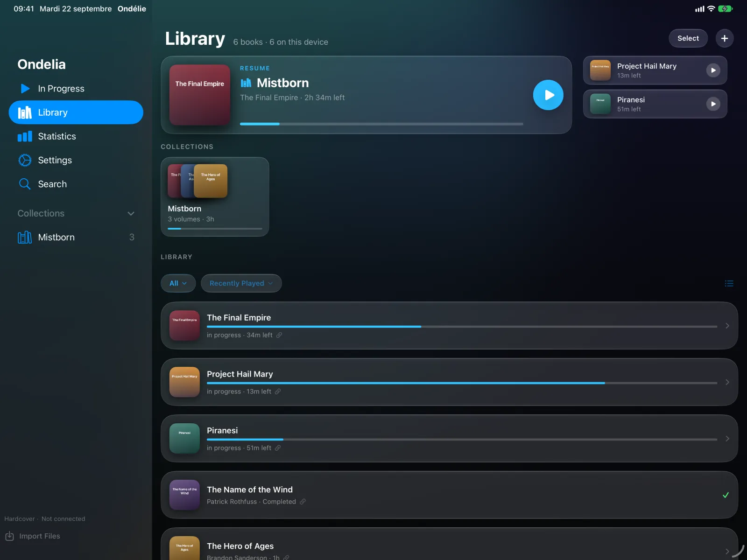Open the Recently Played sort dropdown
Image resolution: width=747 pixels, height=560 pixels.
pyautogui.click(x=241, y=283)
